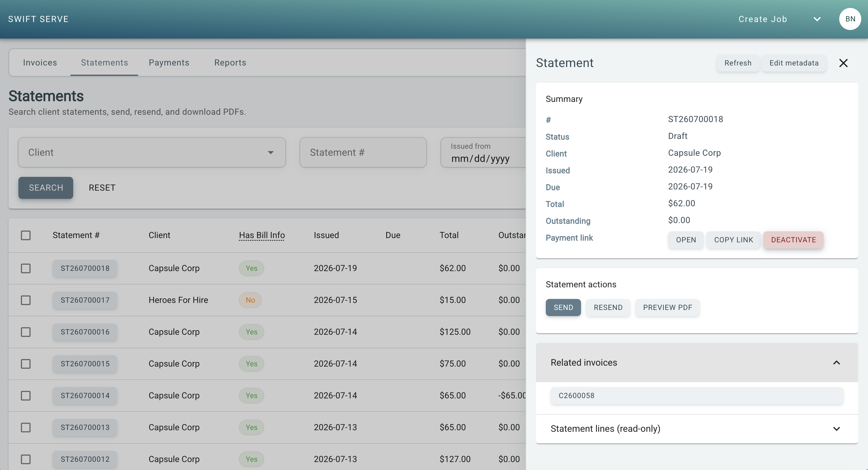Open statement ST260700013 chip
This screenshot has width=868, height=470.
point(85,427)
